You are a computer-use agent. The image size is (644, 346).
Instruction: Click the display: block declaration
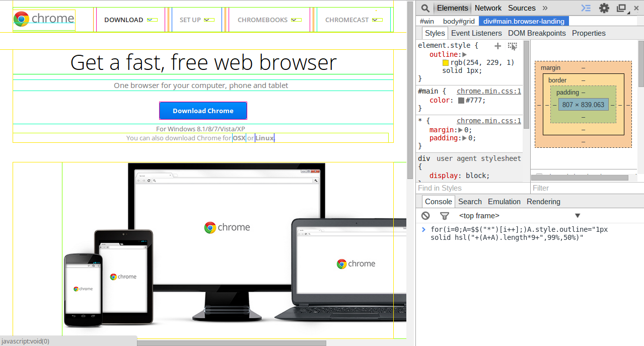point(459,176)
